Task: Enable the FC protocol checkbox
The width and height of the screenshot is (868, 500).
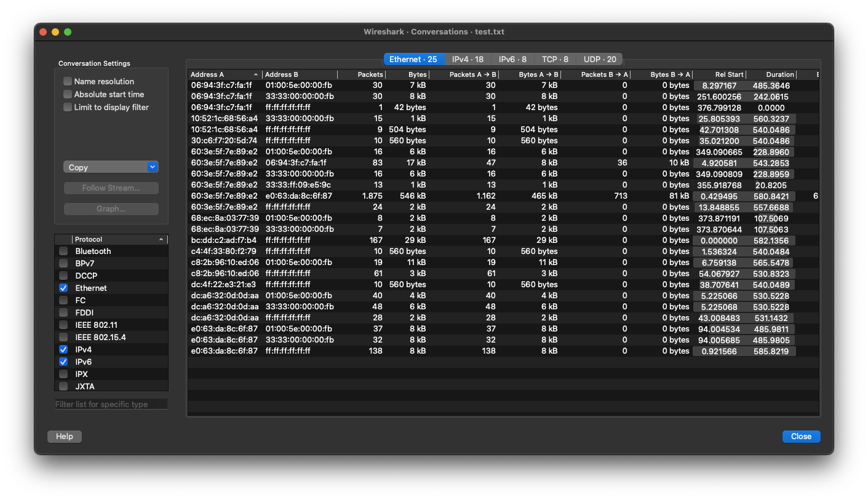Action: 63,300
